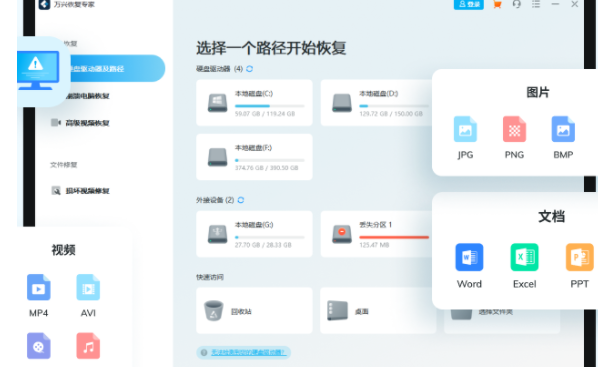The width and height of the screenshot is (598, 367).
Task: Click the 本地磁盘(G:) usage bar
Action: point(270,237)
